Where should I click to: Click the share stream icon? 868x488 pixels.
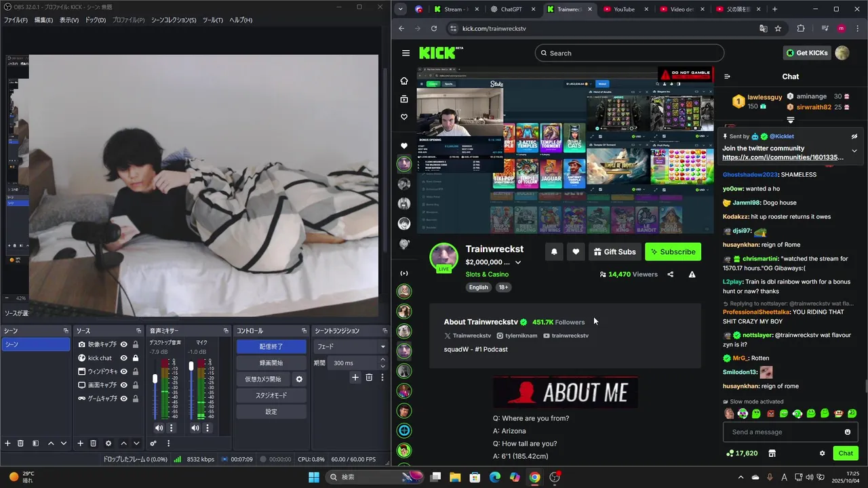coord(671,274)
